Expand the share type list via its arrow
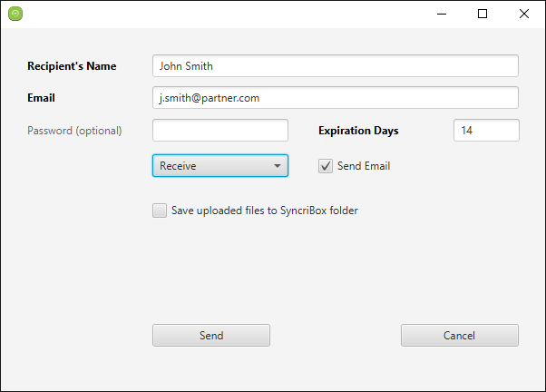Image resolution: width=546 pixels, height=392 pixels. coord(277,166)
